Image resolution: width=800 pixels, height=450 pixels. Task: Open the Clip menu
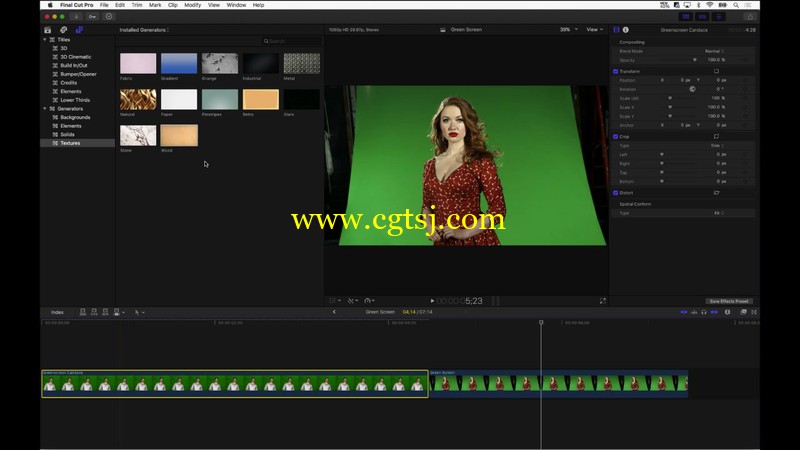[x=173, y=5]
